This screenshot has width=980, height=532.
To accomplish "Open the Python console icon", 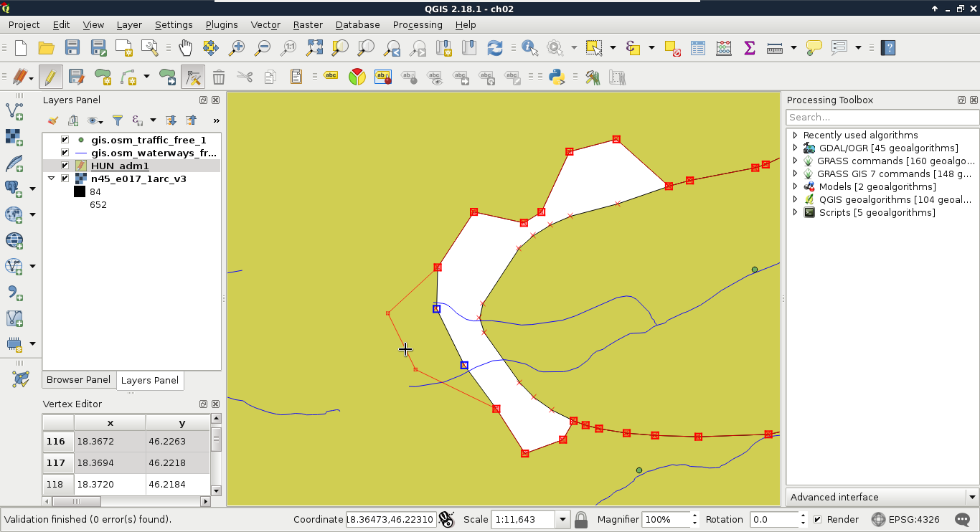I will [556, 77].
